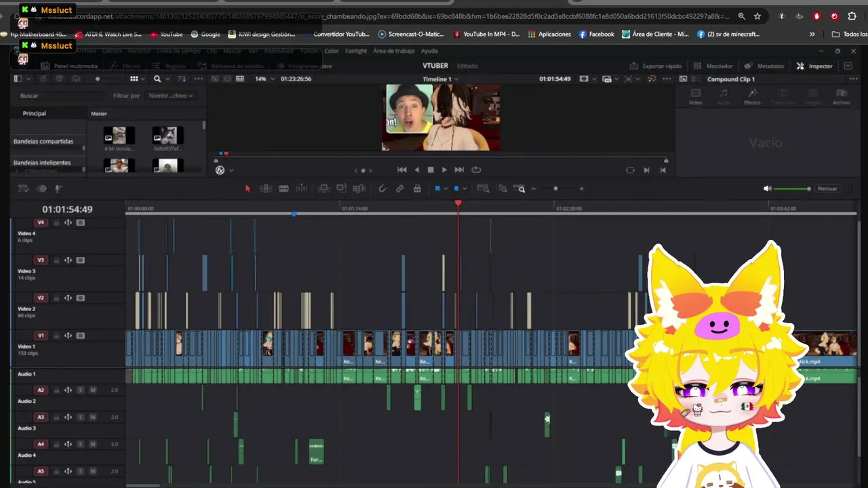Jump to the first frame
Viewport: 868px width, 488px height.
pyautogui.click(x=401, y=170)
